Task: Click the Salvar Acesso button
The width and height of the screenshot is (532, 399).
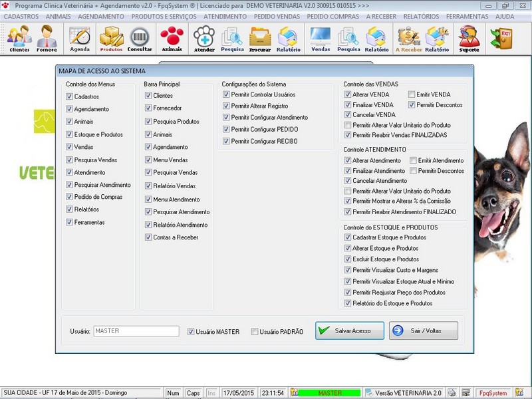Action: point(350,331)
